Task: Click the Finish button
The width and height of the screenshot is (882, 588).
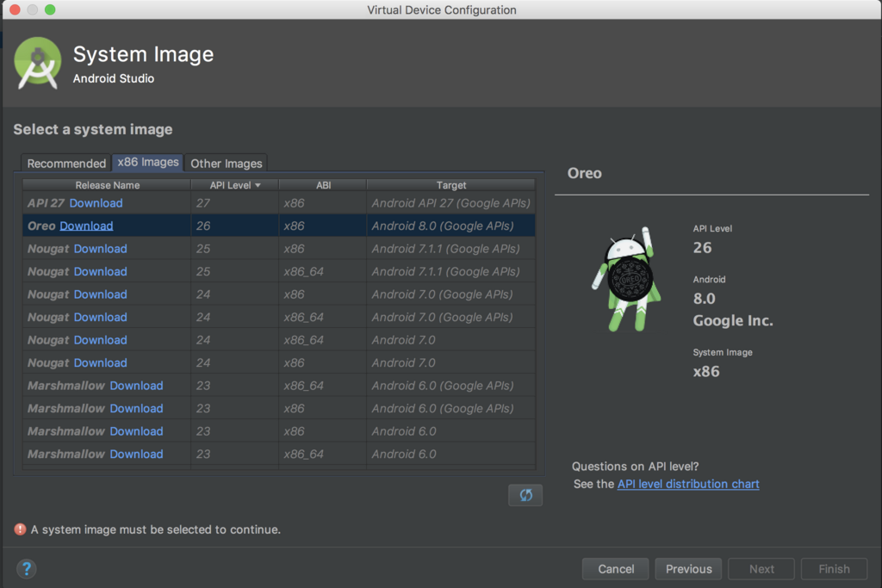Action: pos(834,569)
